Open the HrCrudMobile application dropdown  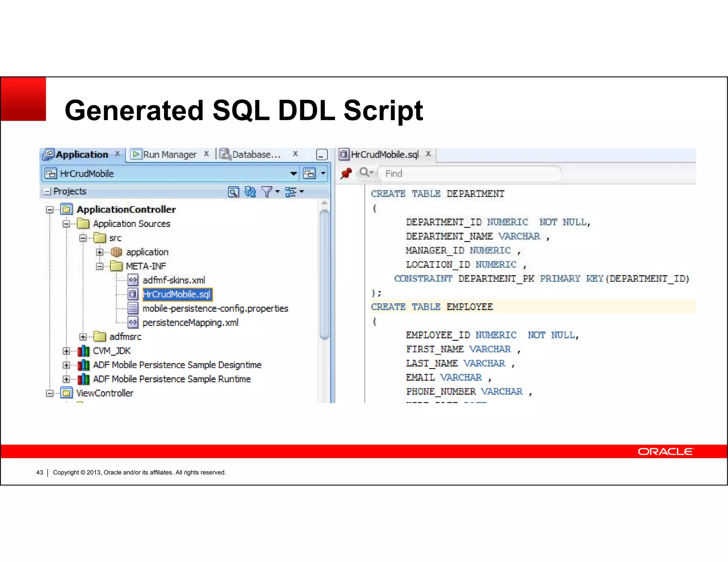coord(293,173)
